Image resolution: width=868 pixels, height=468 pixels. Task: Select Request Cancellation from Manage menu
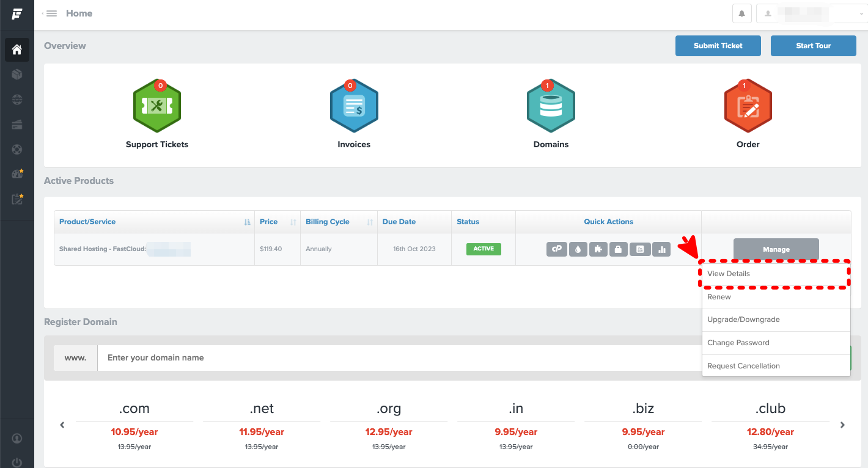[776, 366]
